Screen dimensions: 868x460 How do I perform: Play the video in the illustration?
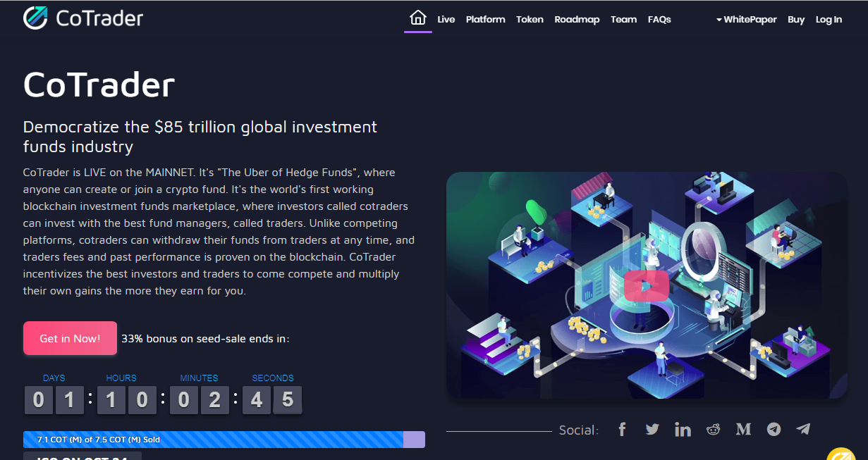[647, 285]
